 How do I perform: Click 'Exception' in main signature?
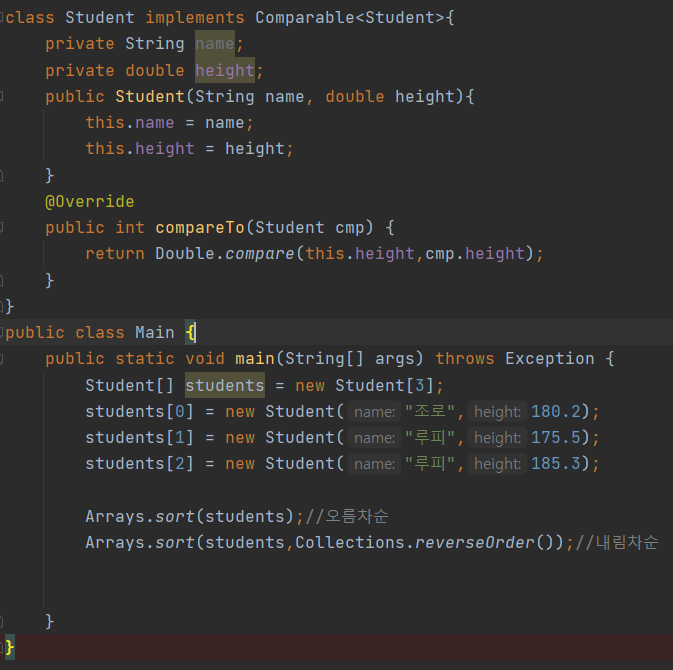549,359
